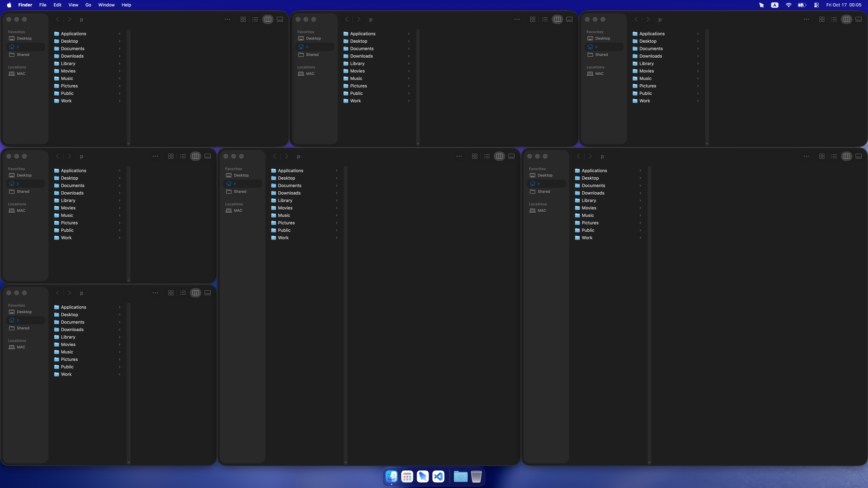Select MAC location in bottom-left window sidebar
This screenshot has height=488, width=868.
[21, 347]
